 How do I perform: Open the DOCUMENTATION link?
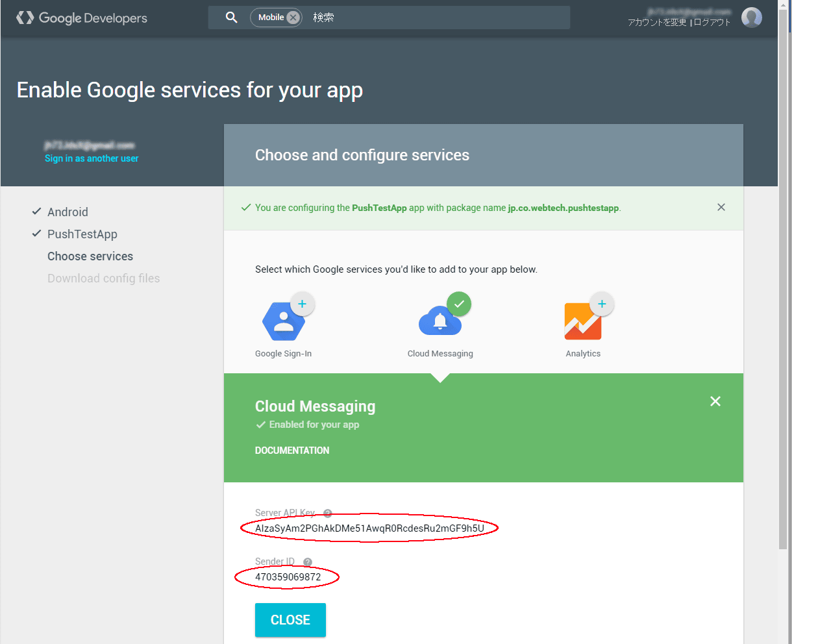[x=292, y=451]
